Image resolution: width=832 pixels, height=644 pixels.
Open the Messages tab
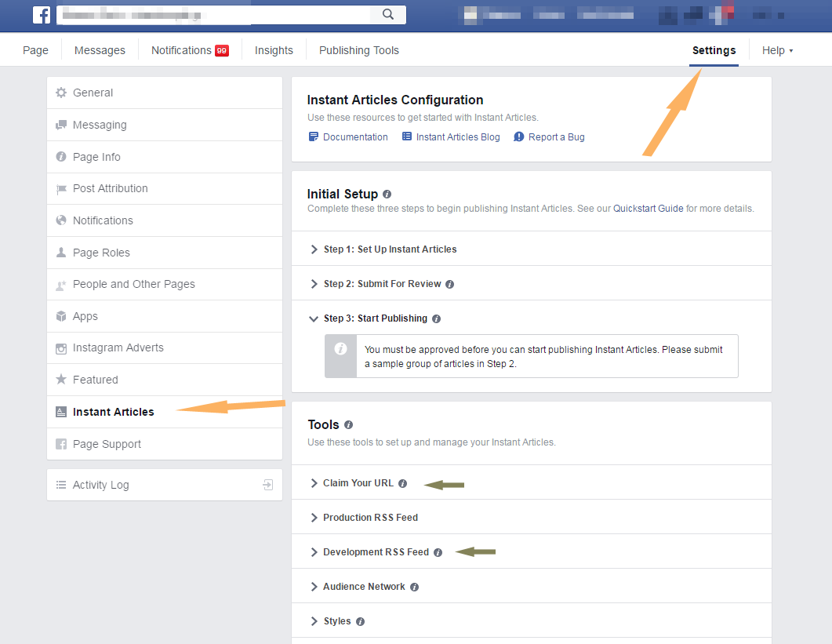[100, 50]
